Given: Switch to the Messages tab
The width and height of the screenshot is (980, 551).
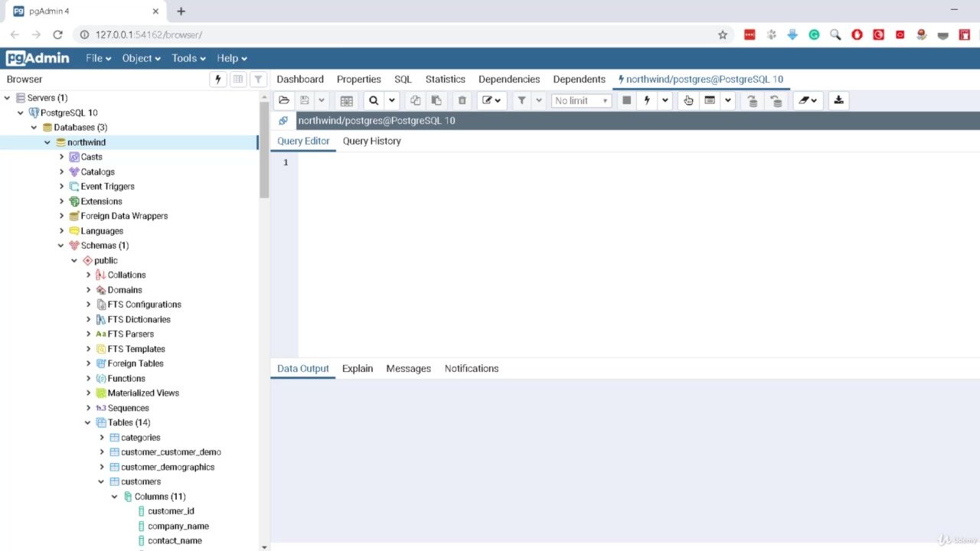Looking at the screenshot, I should [409, 368].
